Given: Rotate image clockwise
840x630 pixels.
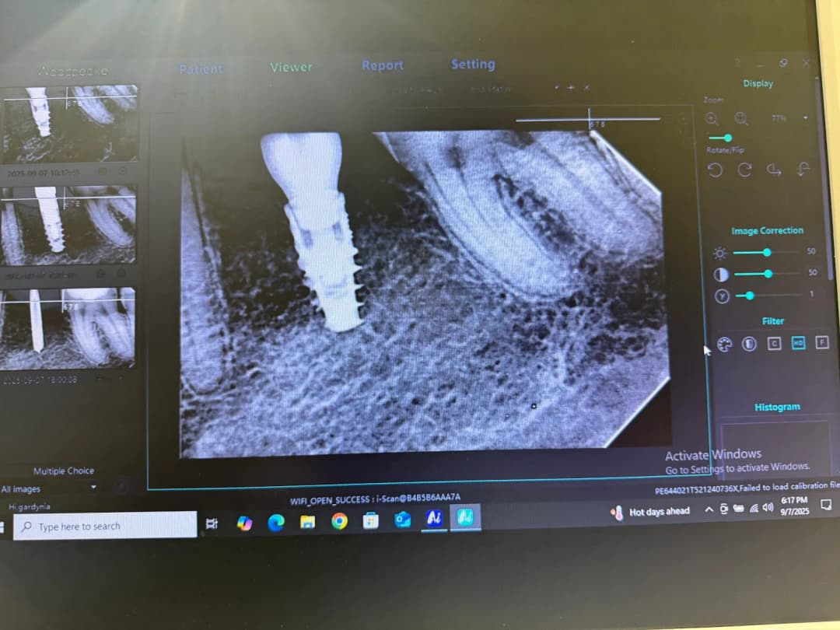Looking at the screenshot, I should 744,170.
